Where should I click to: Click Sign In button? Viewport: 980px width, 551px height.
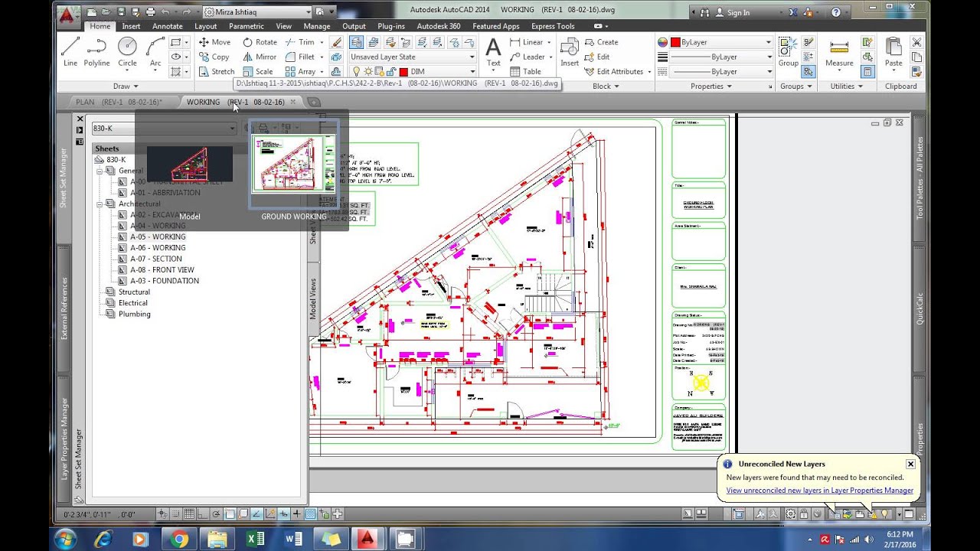(x=732, y=12)
